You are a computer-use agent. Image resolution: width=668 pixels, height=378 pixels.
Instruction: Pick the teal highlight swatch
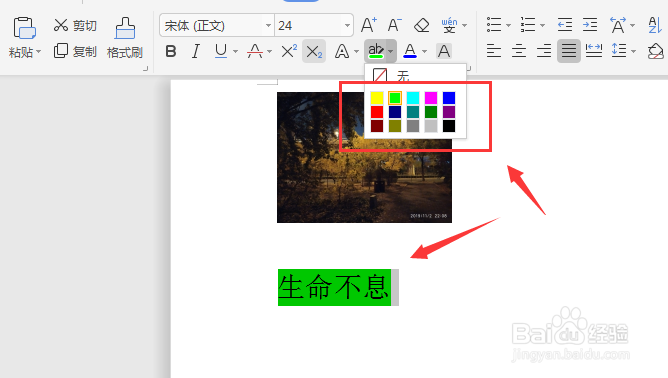(413, 112)
